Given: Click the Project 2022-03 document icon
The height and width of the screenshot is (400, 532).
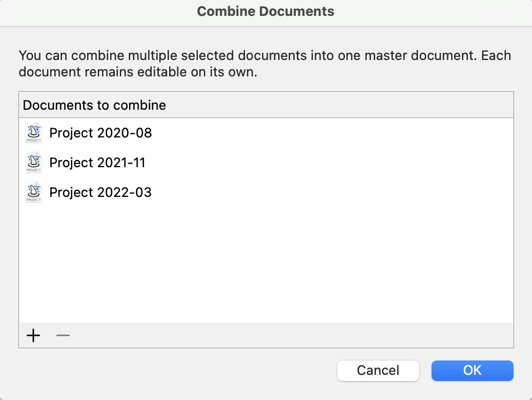Looking at the screenshot, I should pyautogui.click(x=34, y=193).
